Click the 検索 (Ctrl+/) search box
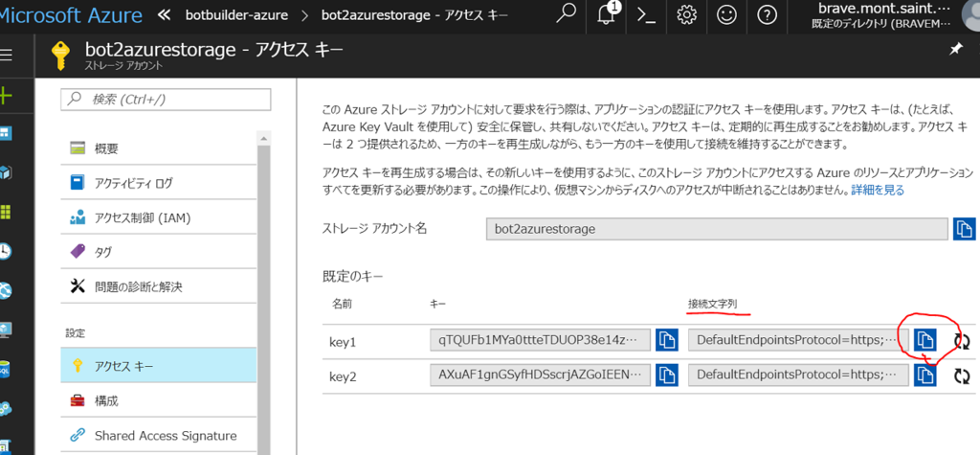980x455 pixels. [166, 99]
